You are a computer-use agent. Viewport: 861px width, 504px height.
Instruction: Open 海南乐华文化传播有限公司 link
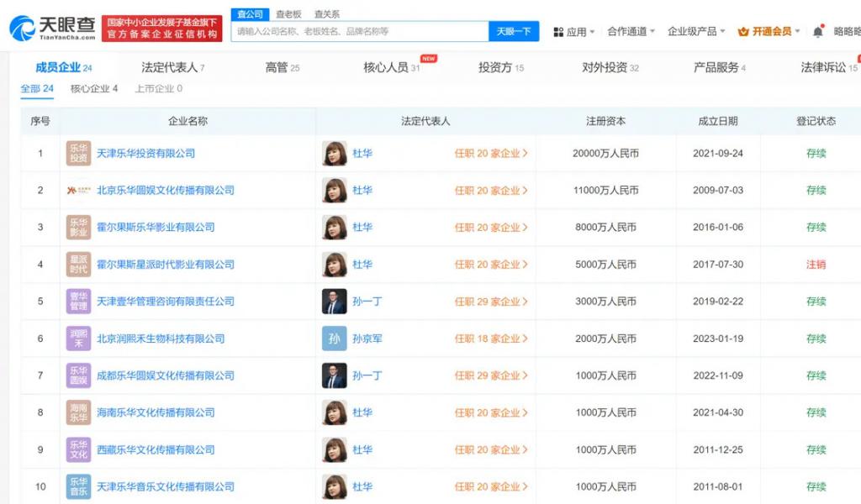[x=156, y=412]
